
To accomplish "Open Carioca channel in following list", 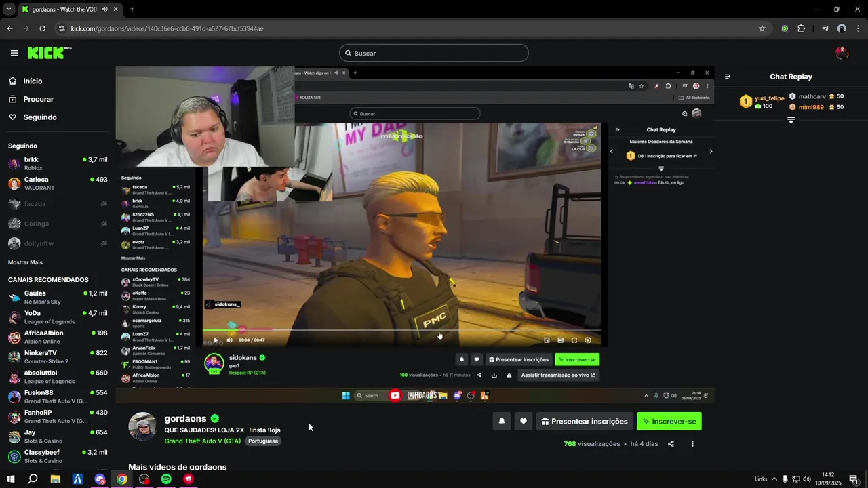I will point(58,184).
